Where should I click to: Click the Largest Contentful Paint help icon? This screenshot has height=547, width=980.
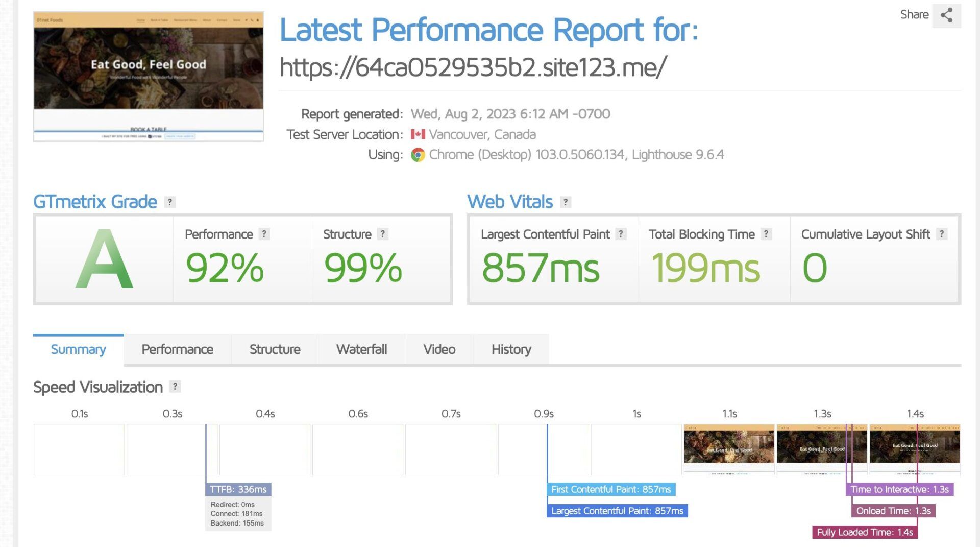[x=621, y=234]
